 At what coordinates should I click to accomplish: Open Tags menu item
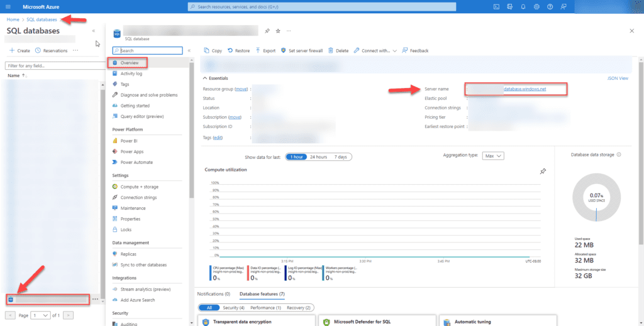pos(125,84)
